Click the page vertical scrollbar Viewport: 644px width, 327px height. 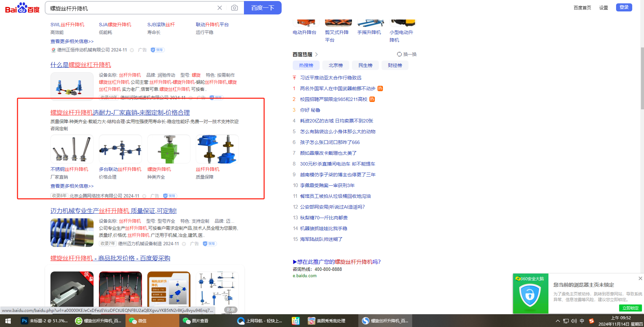click(x=642, y=78)
